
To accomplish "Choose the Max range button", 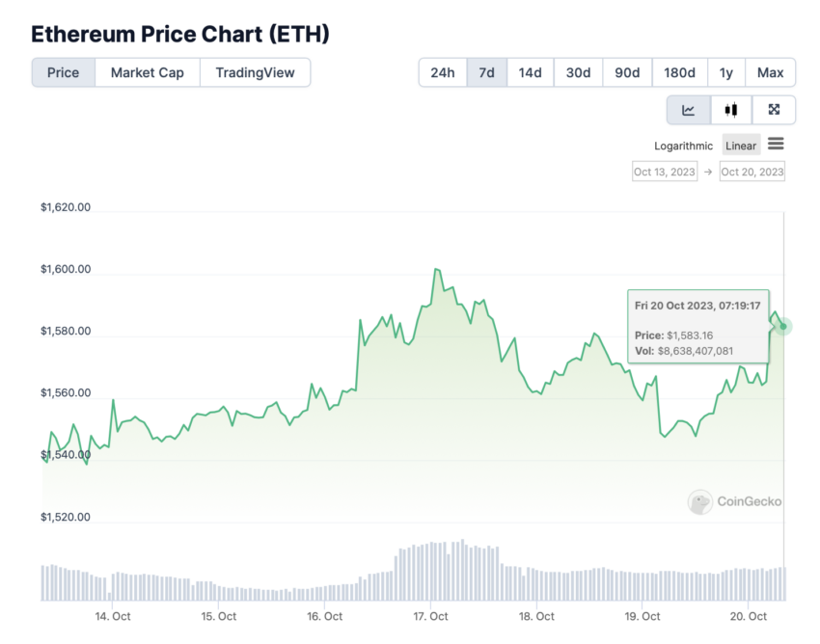I will [771, 72].
